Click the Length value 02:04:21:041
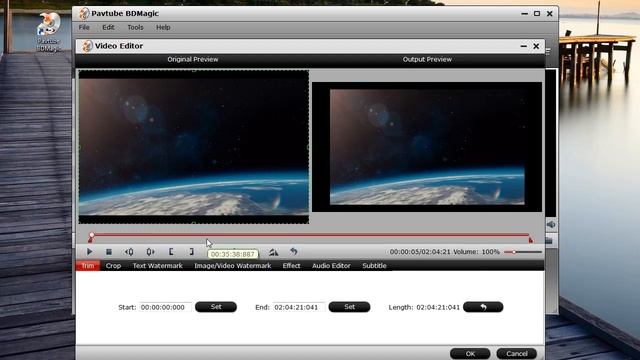Viewport: 640px width, 360px height. (x=438, y=307)
